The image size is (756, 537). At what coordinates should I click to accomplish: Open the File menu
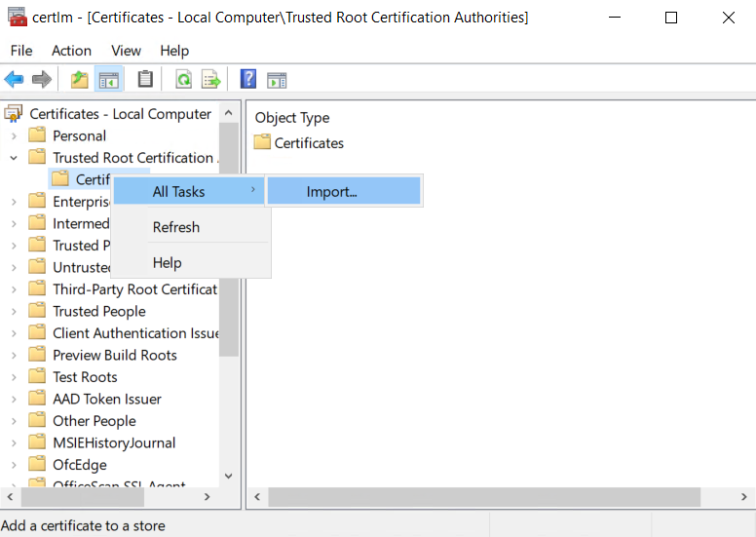coord(21,51)
